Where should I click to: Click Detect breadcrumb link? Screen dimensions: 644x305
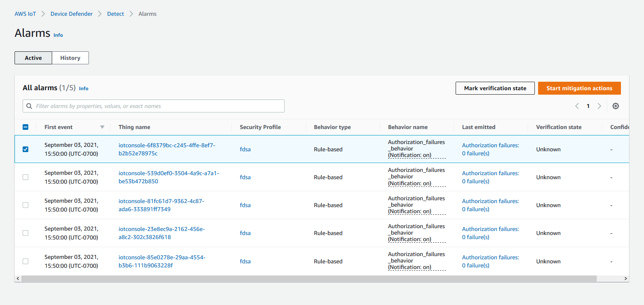(x=115, y=14)
